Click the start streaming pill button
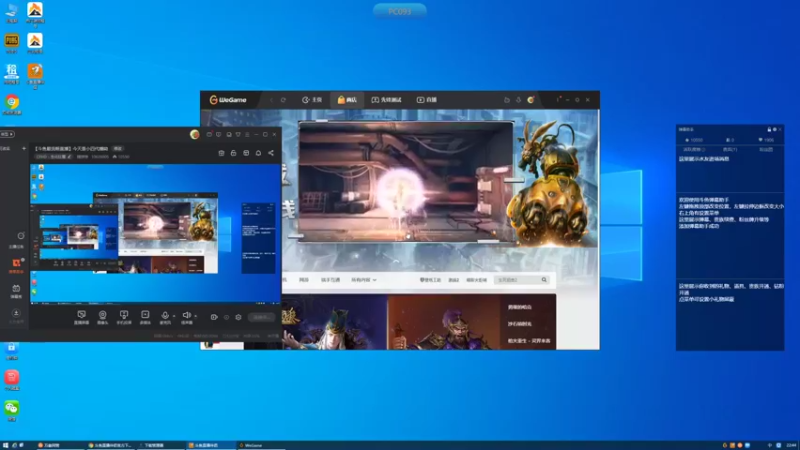 (262, 317)
